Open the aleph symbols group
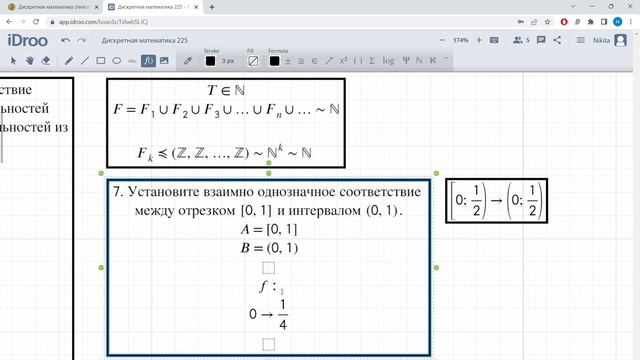 click(433, 60)
